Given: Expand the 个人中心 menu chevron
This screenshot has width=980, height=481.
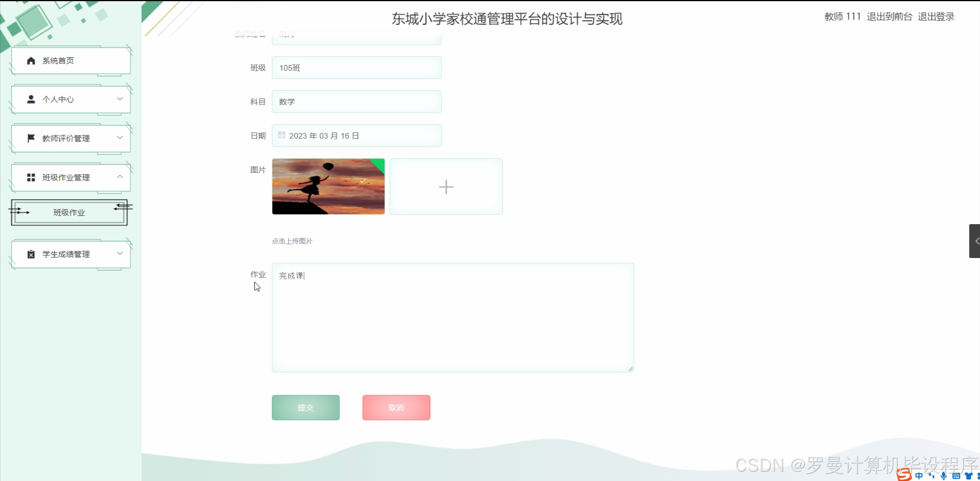Looking at the screenshot, I should click(120, 99).
